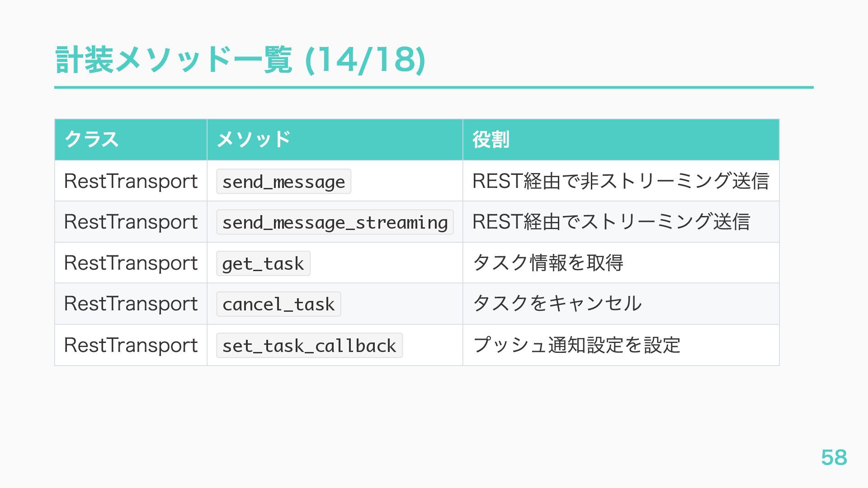Select the get_task code label
Viewport: 868px width, 488px height.
263,263
